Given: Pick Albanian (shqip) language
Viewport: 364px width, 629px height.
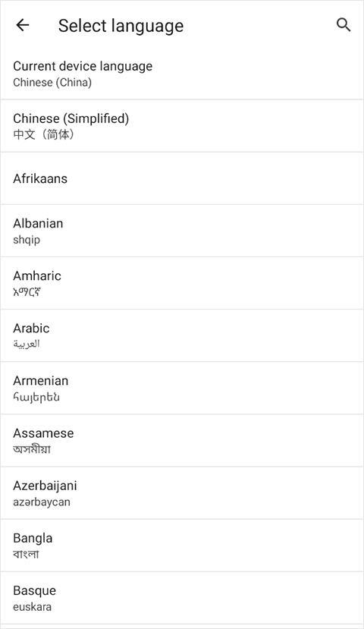Looking at the screenshot, I should pos(182,231).
